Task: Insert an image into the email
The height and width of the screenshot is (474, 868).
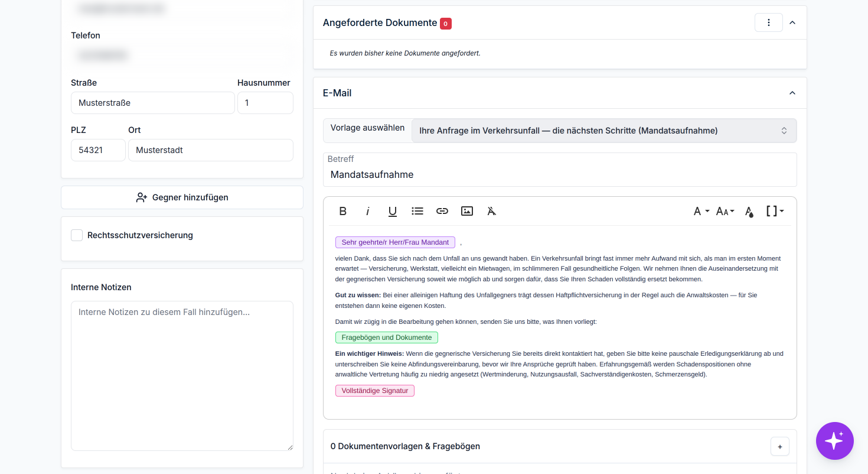Action: [x=467, y=211]
